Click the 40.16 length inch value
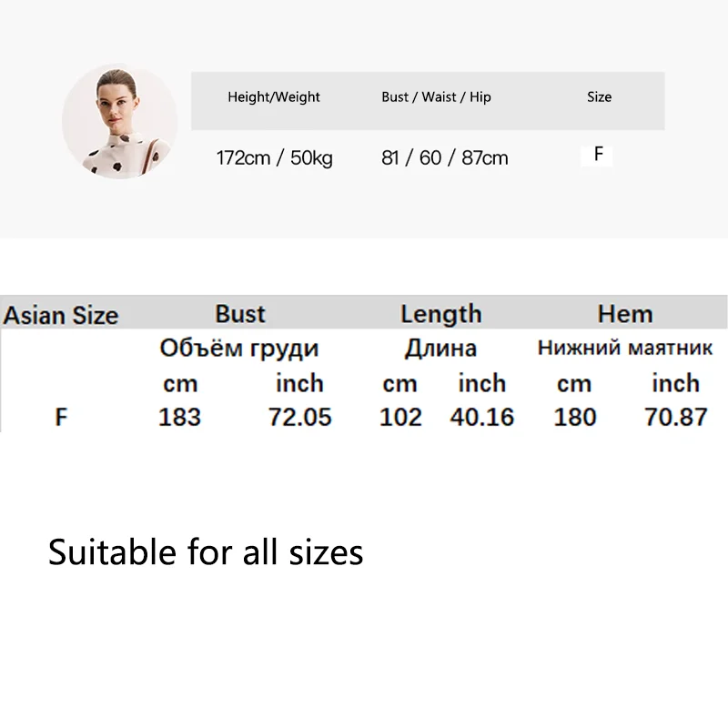Image resolution: width=728 pixels, height=728 pixels. coord(482,418)
